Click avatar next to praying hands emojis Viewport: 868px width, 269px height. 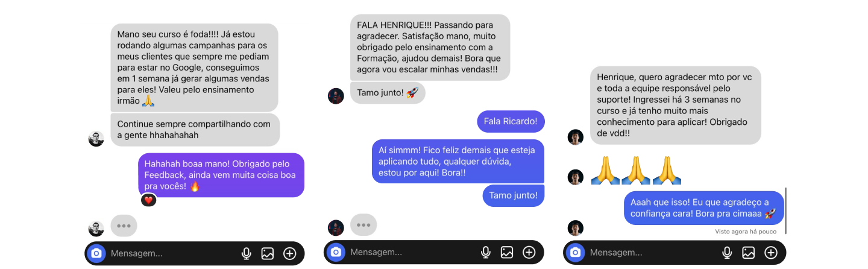tap(576, 177)
